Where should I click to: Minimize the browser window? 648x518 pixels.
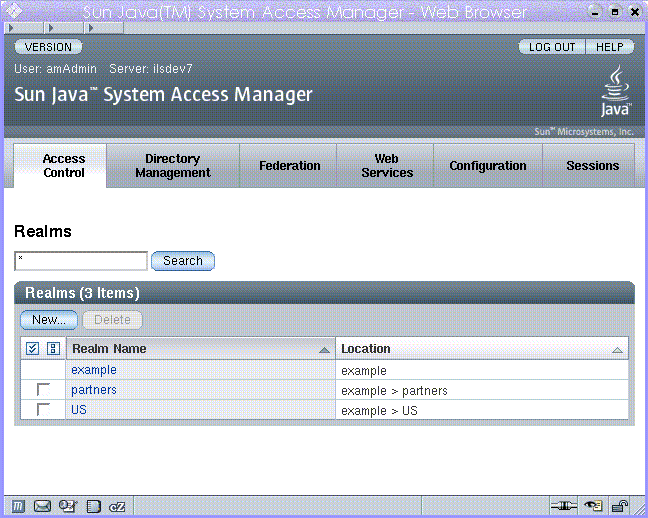coord(595,12)
